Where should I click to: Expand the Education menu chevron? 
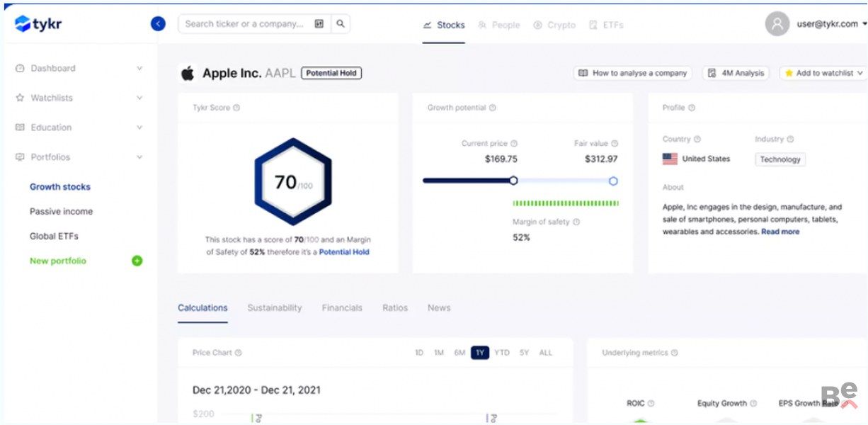139,127
